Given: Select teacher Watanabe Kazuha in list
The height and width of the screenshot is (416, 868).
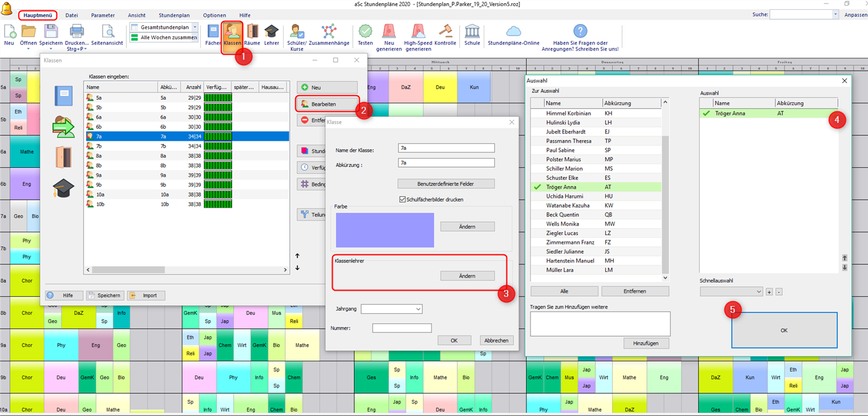Looking at the screenshot, I should pyautogui.click(x=596, y=205).
